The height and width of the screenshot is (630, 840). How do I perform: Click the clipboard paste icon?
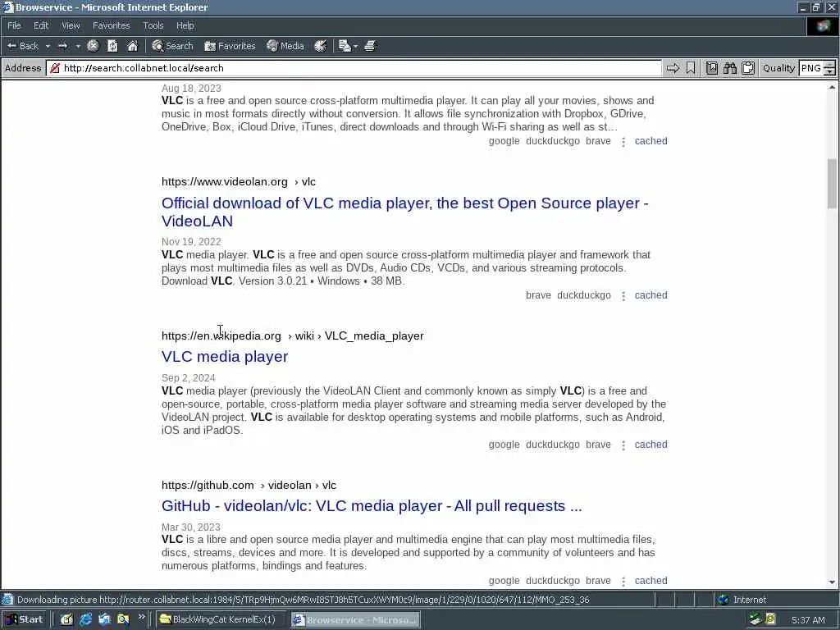[x=748, y=68]
